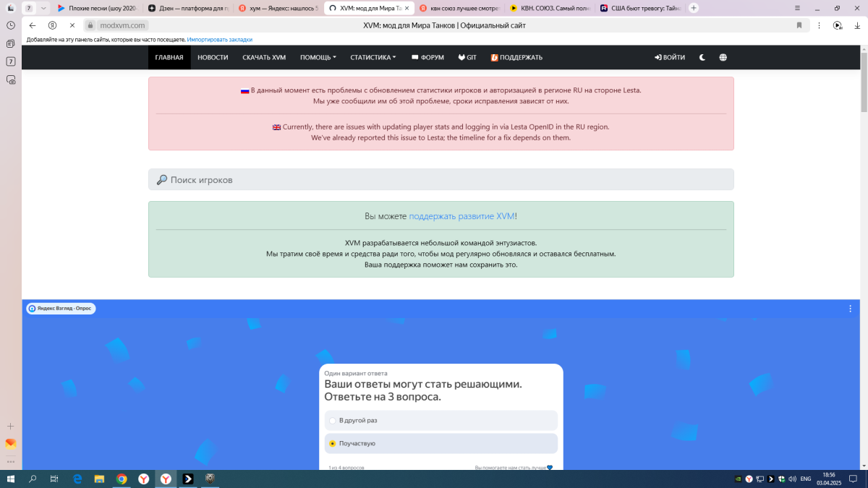Viewport: 868px width, 488px height.
Task: Click the modxvm.com address field
Action: [x=123, y=25]
